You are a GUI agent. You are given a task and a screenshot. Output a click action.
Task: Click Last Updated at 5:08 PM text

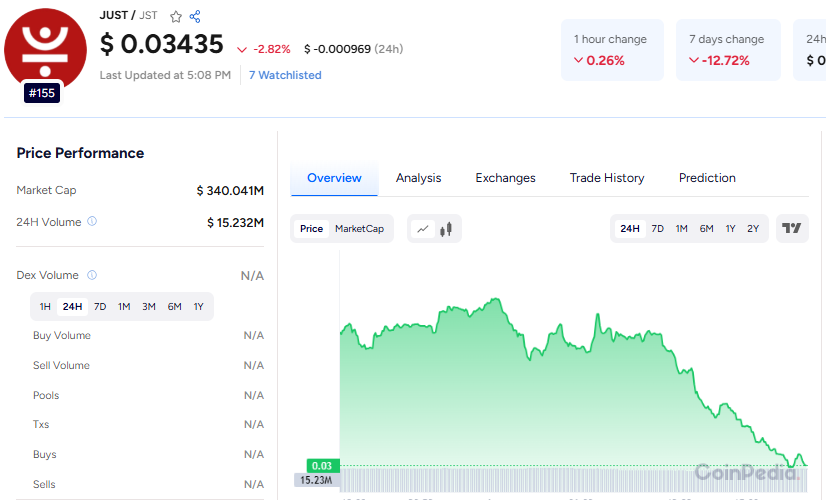165,75
